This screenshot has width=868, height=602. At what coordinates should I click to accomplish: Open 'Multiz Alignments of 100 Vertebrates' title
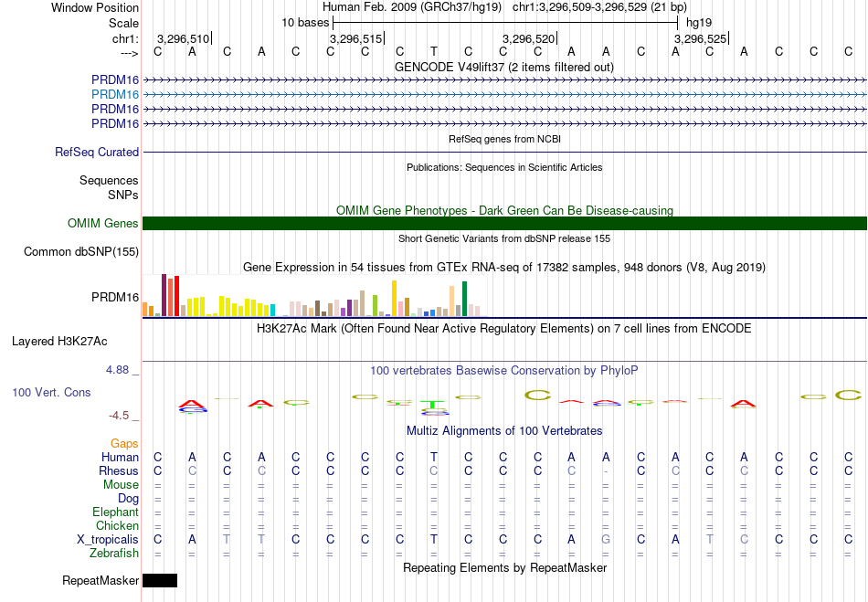pyautogui.click(x=504, y=430)
